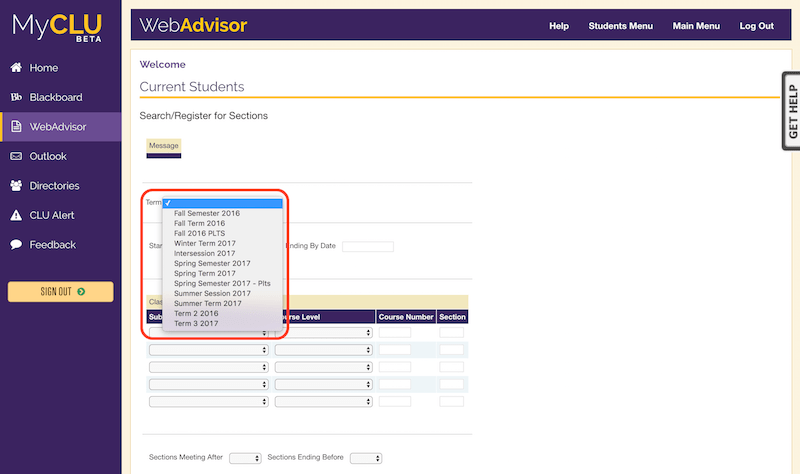
Task: Pick Summer Session 2017 in Term dropdown
Action: click(212, 293)
